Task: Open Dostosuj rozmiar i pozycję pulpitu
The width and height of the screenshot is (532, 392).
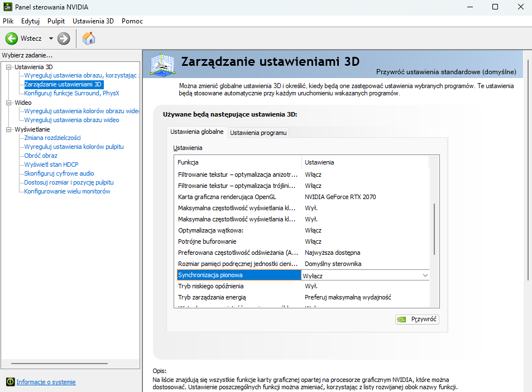Action: [69, 182]
